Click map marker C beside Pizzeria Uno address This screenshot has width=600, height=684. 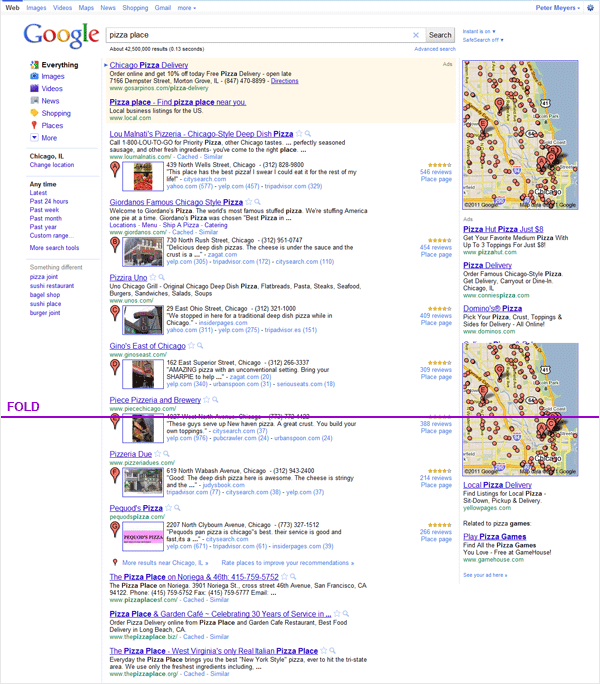pyautogui.click(x=115, y=313)
